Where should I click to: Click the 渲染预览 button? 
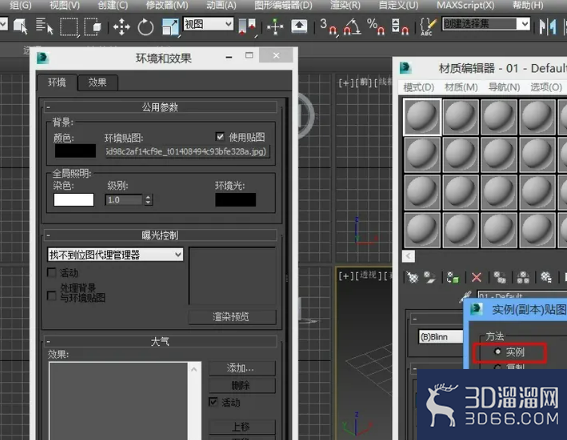click(x=231, y=317)
